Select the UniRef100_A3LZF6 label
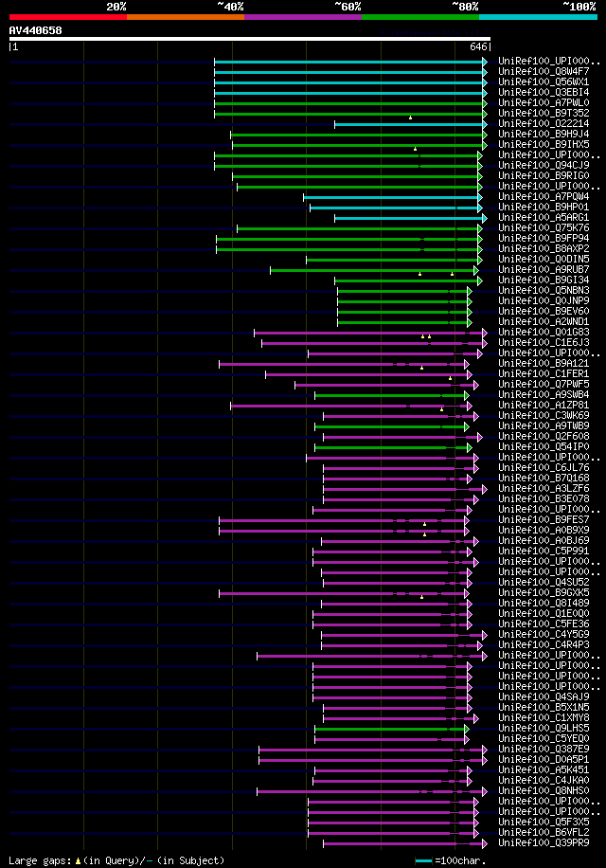The height and width of the screenshot is (868, 606). coord(544,488)
